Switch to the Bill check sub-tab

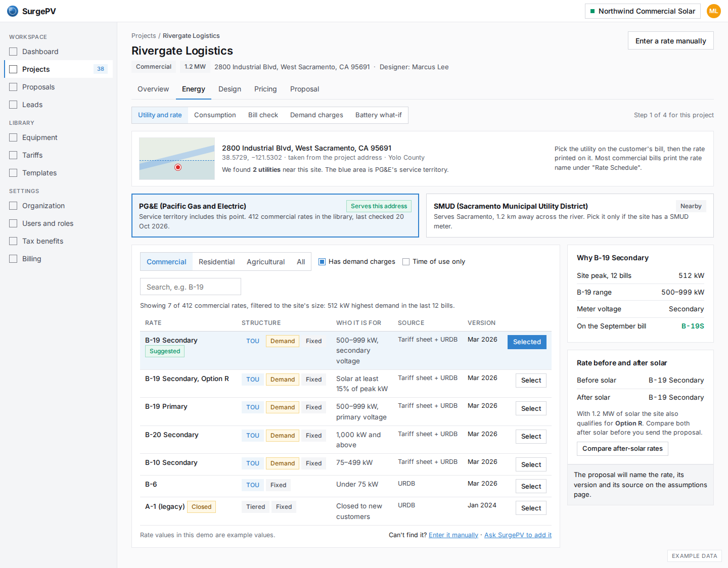pyautogui.click(x=263, y=115)
